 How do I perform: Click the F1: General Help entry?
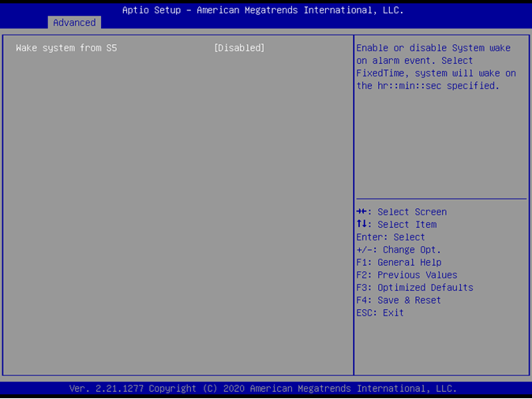[x=399, y=263]
